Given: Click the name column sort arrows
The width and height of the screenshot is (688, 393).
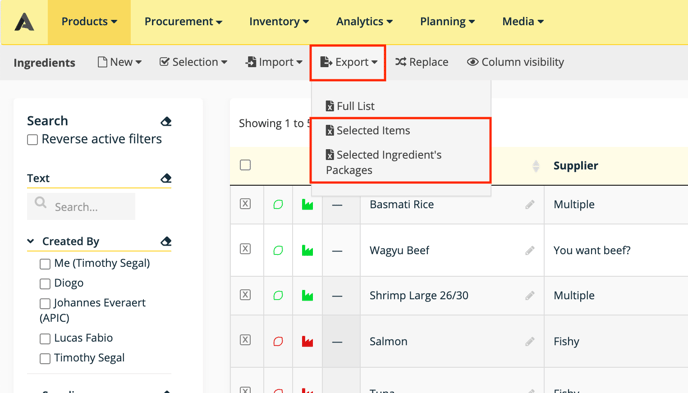Looking at the screenshot, I should [535, 166].
